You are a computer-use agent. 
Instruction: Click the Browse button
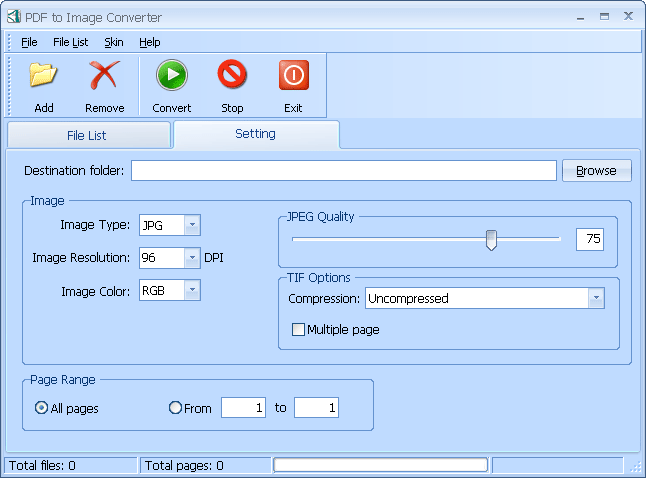(597, 171)
